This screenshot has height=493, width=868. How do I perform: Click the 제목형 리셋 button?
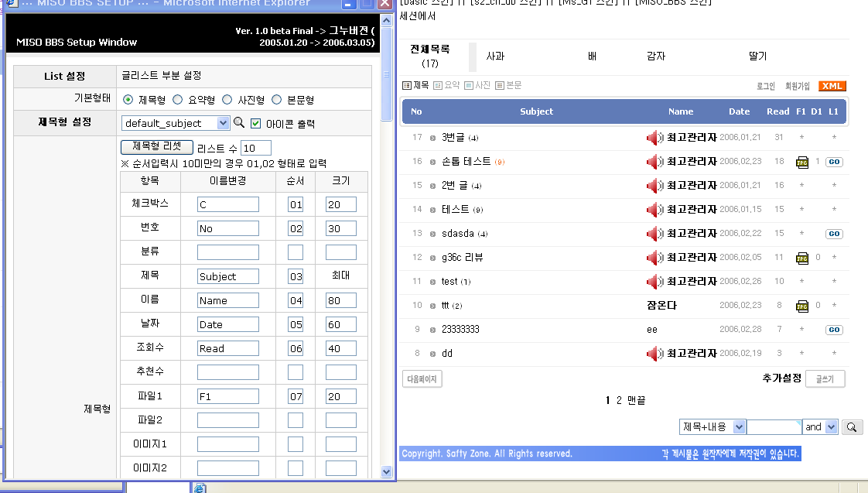tap(157, 146)
